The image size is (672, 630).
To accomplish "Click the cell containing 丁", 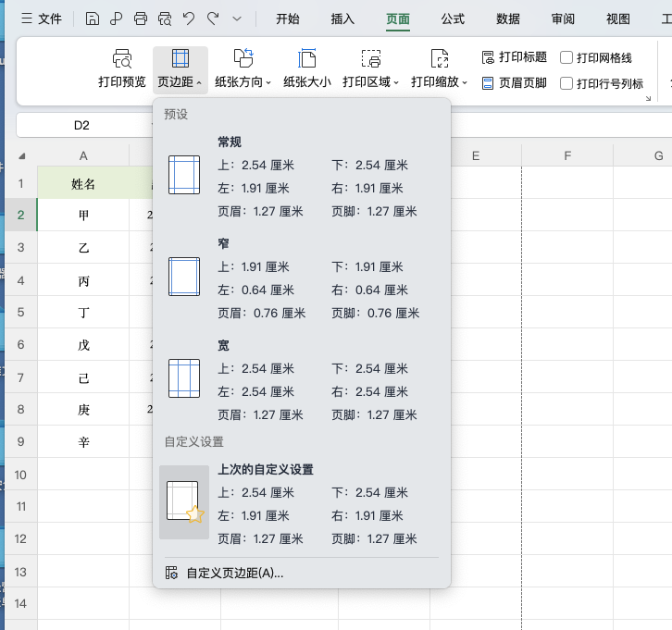I will [83, 312].
